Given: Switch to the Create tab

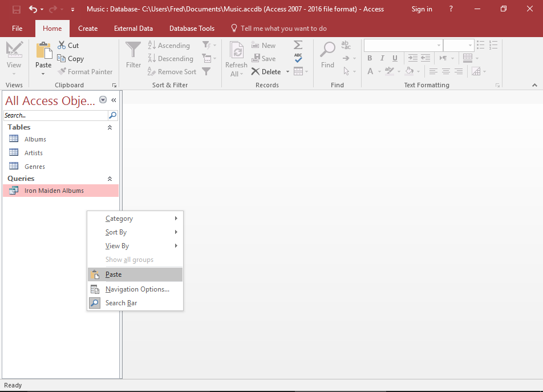Looking at the screenshot, I should [x=88, y=29].
